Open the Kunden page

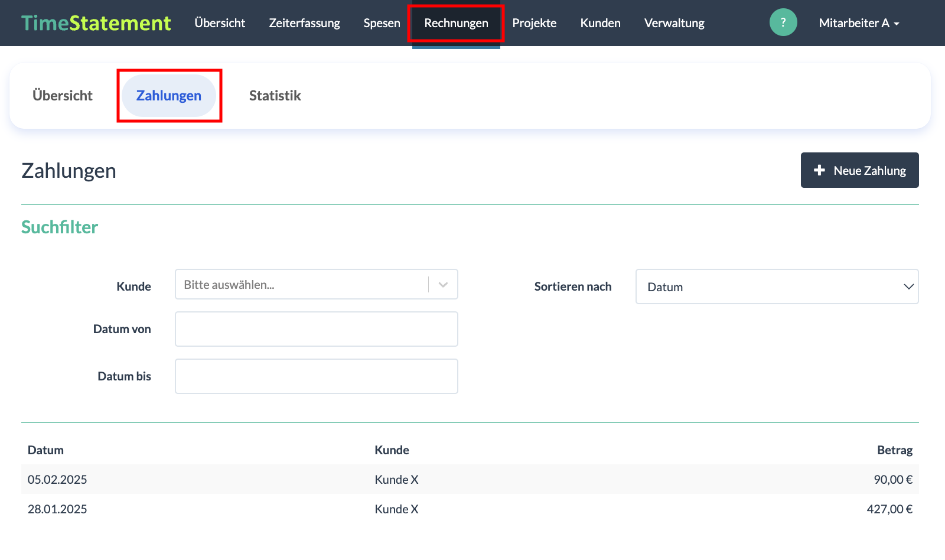pyautogui.click(x=600, y=23)
